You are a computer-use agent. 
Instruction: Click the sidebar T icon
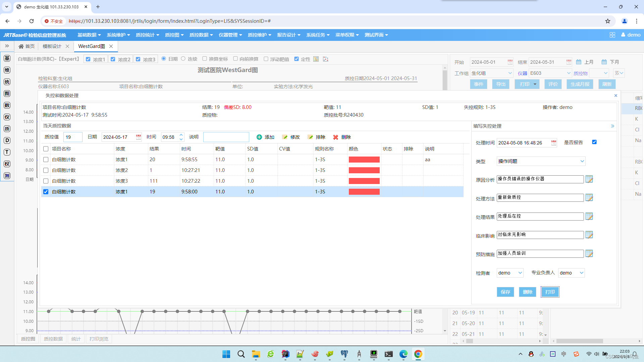7,152
